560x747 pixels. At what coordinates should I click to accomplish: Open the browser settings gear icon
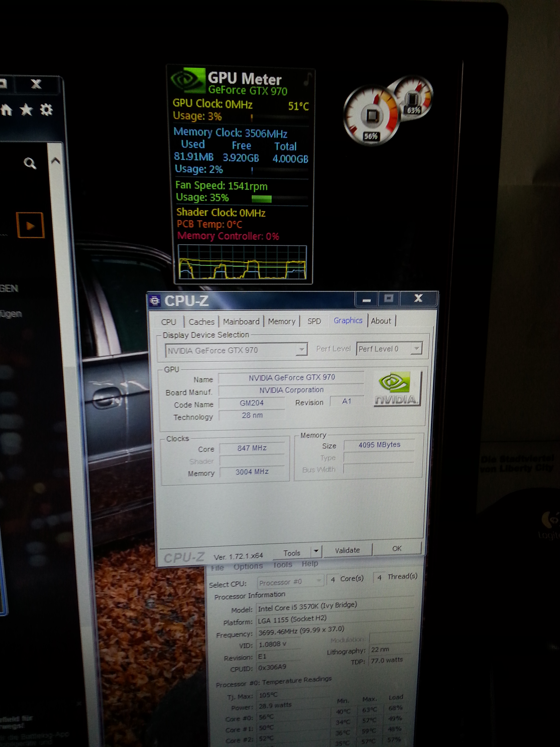[46, 109]
